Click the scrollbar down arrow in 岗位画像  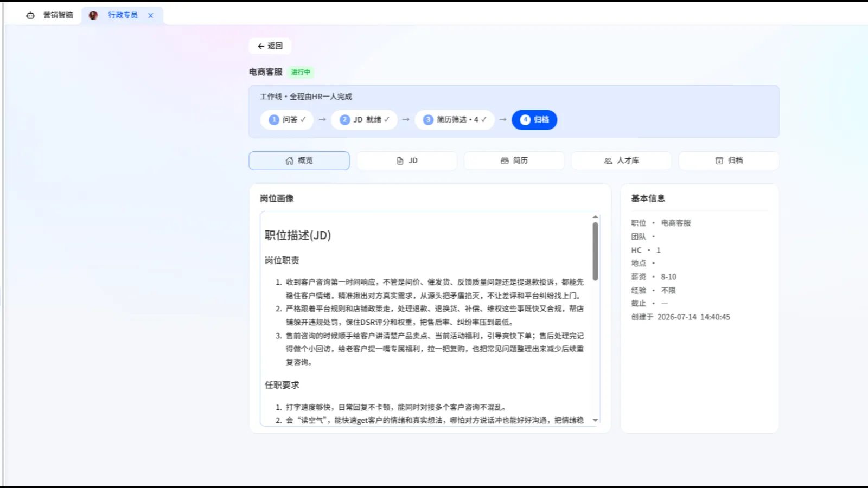point(595,420)
